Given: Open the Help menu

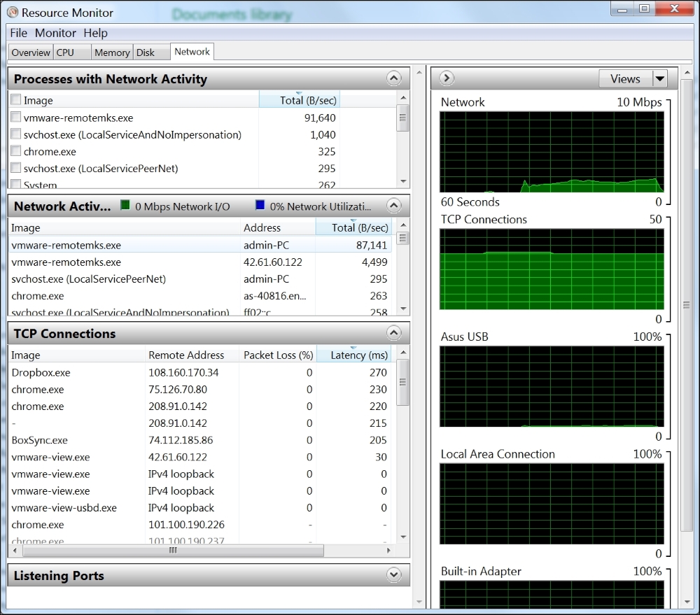Looking at the screenshot, I should [95, 33].
